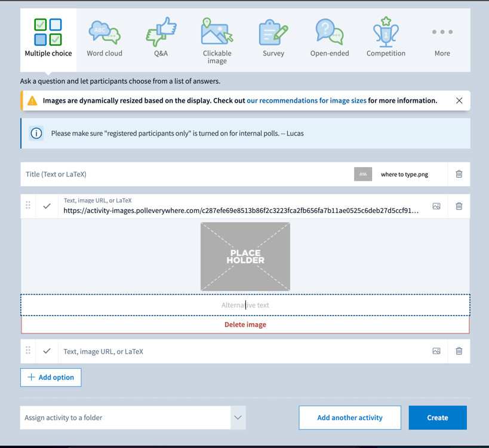
Task: Select the Clickable image activity
Action: pyautogui.click(x=217, y=40)
